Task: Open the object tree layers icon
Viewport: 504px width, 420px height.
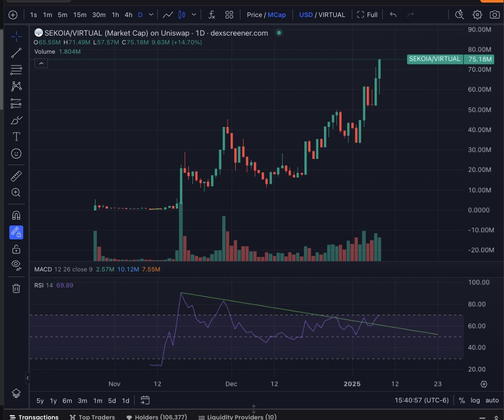Action: coord(16,393)
